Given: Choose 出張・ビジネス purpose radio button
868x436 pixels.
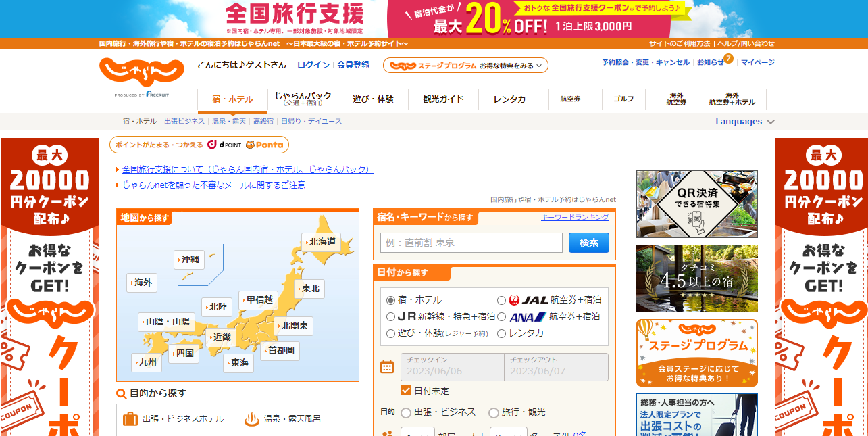Looking at the screenshot, I should (406, 412).
